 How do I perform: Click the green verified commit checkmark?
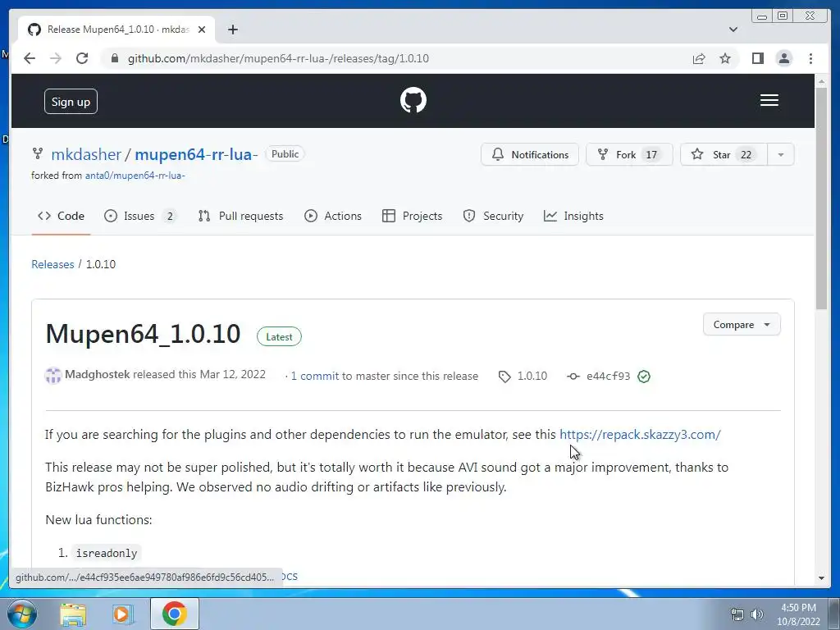[644, 377]
